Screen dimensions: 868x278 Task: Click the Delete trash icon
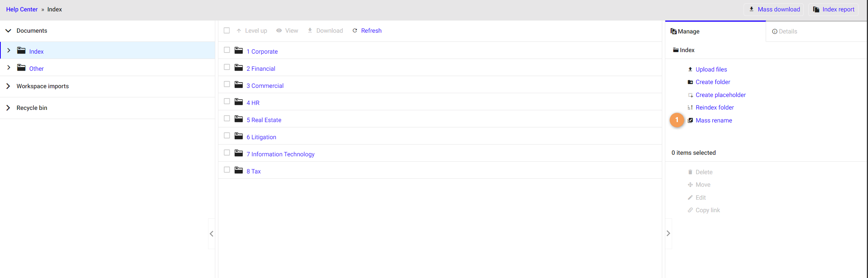[690, 172]
